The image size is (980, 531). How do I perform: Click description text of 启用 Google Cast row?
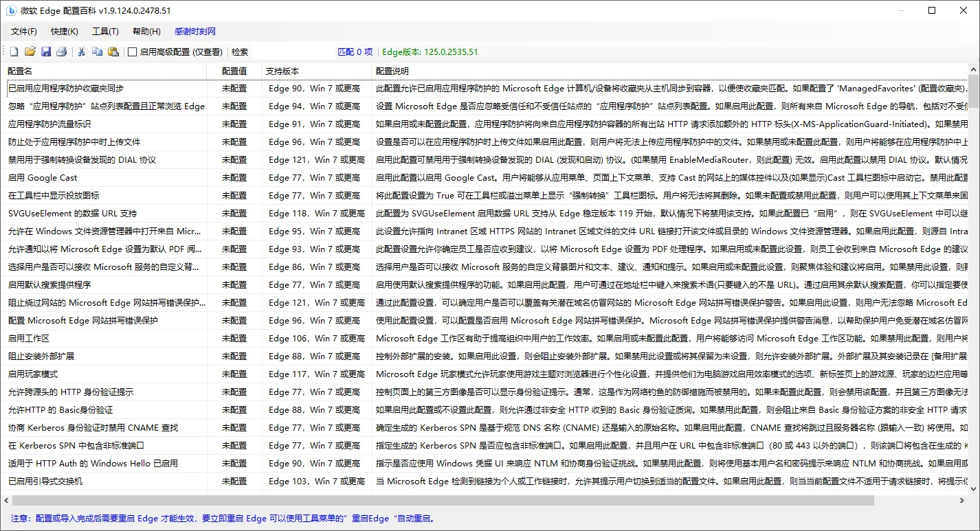click(x=671, y=178)
